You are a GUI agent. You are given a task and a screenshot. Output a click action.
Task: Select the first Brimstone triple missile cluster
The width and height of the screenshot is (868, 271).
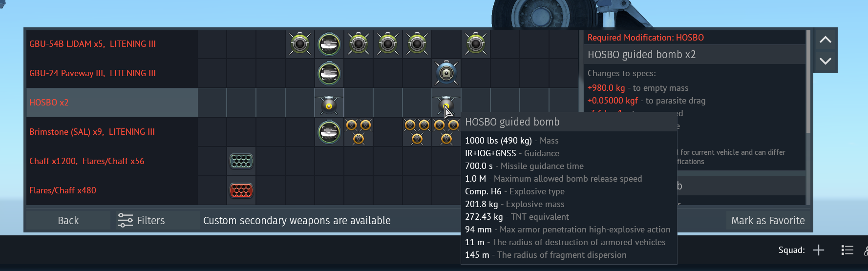point(359,132)
